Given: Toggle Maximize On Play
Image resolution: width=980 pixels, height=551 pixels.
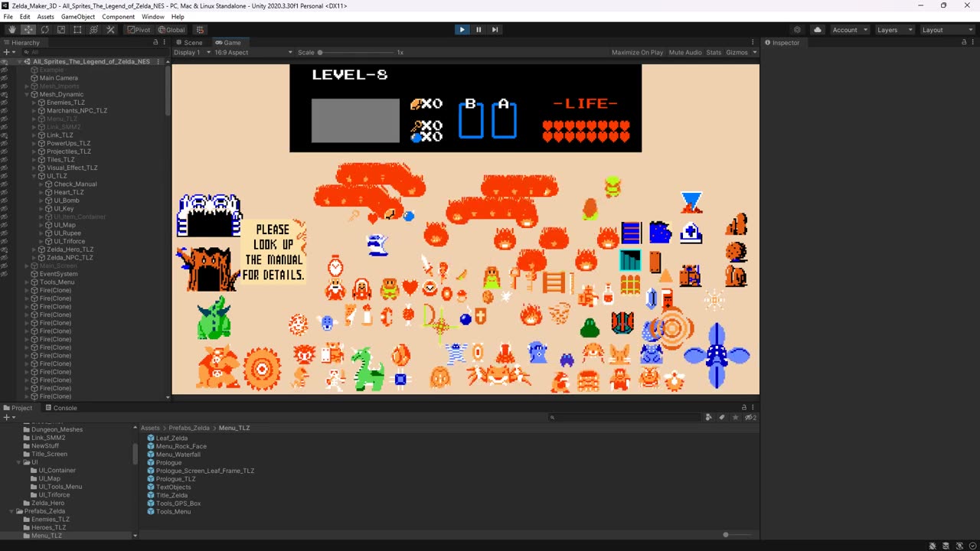Looking at the screenshot, I should click(x=637, y=52).
